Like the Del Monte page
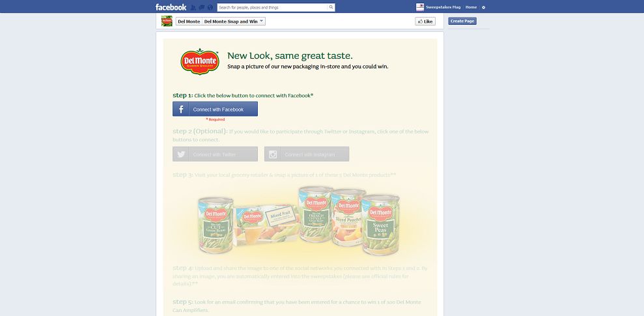644x316 pixels. coord(425,22)
